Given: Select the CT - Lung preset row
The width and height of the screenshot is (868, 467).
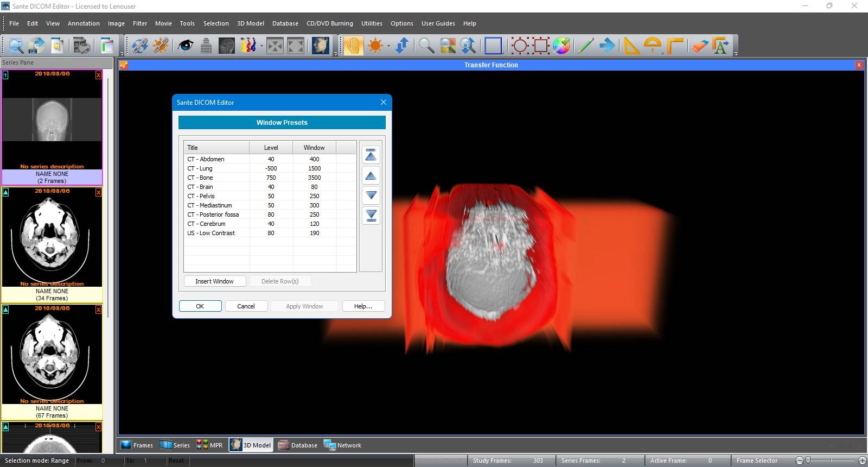Looking at the screenshot, I should 270,168.
